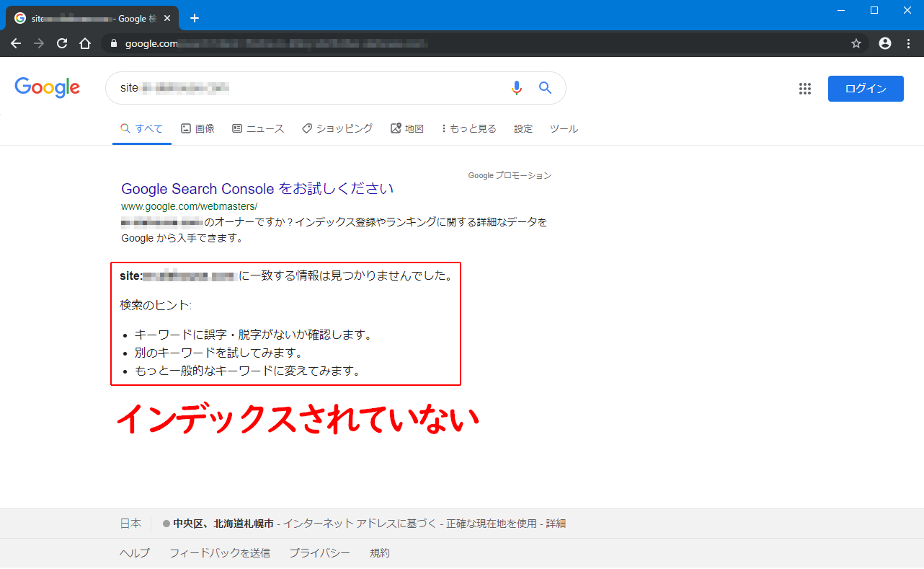This screenshot has width=924, height=569.
Task: Start voice search with the microphone icon
Action: coord(517,88)
